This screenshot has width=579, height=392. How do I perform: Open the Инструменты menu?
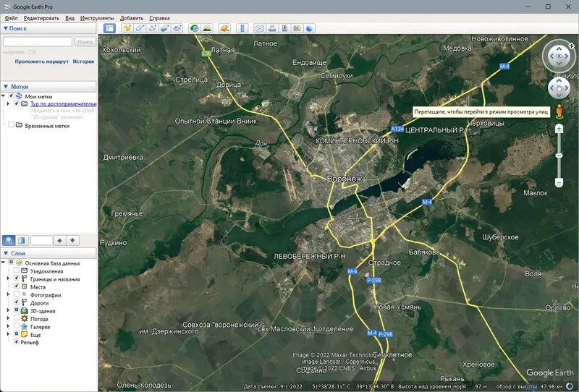point(97,18)
